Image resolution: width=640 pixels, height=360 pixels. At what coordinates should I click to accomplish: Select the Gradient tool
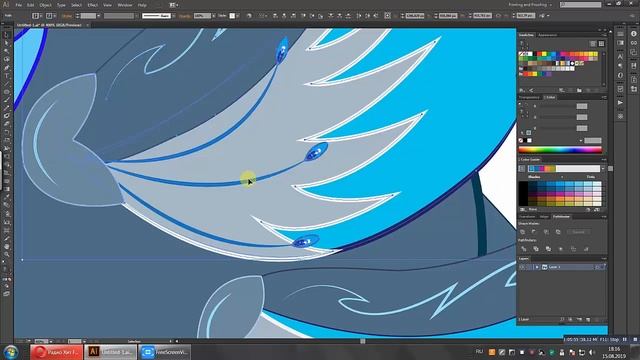coord(6,189)
